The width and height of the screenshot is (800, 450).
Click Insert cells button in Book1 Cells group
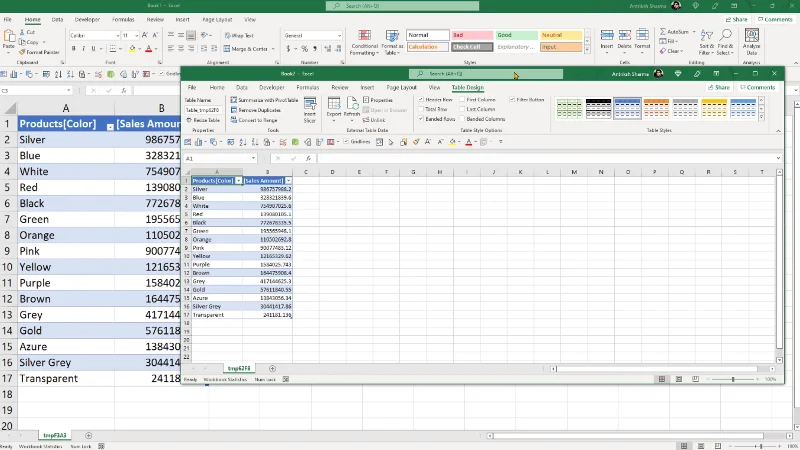coord(607,40)
